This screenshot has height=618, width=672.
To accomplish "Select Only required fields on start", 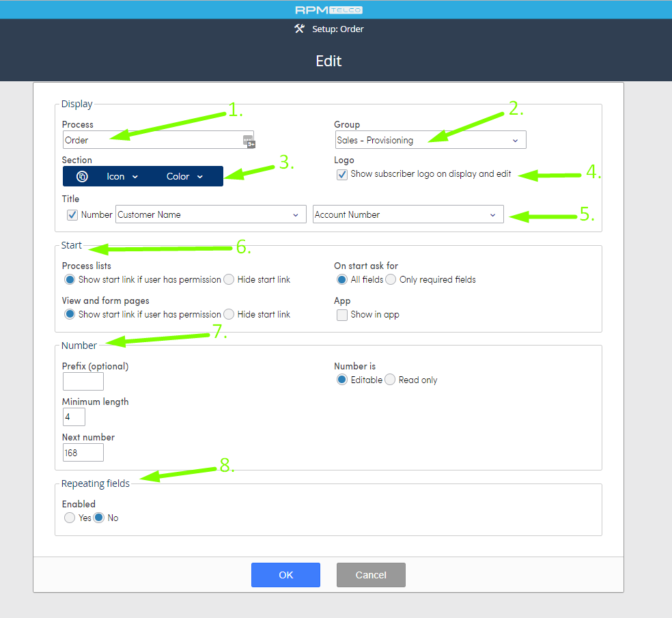I will (x=390, y=279).
